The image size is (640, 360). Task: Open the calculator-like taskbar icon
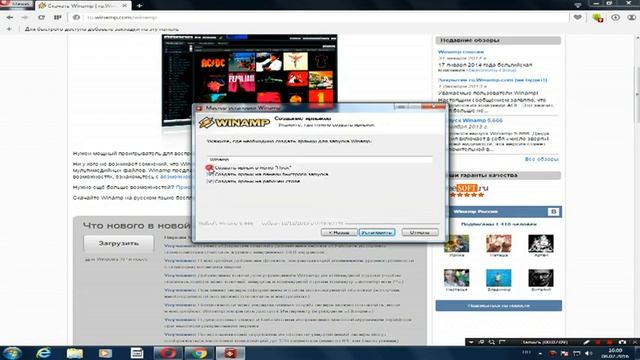[137, 353]
